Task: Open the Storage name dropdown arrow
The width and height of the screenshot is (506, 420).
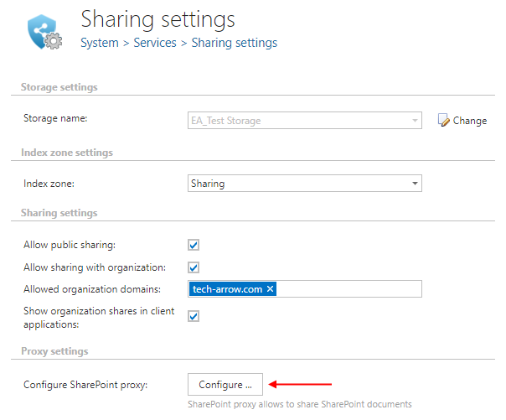Action: 415,121
